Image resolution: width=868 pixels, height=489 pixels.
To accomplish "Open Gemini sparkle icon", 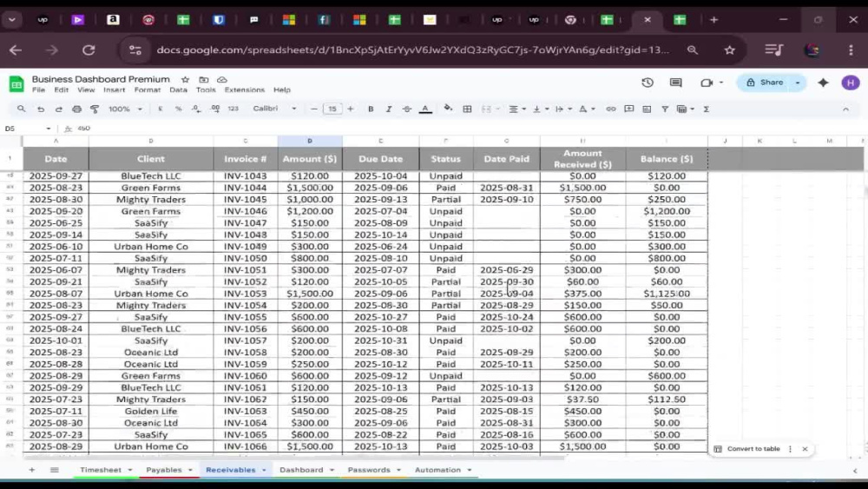I will (x=823, y=83).
